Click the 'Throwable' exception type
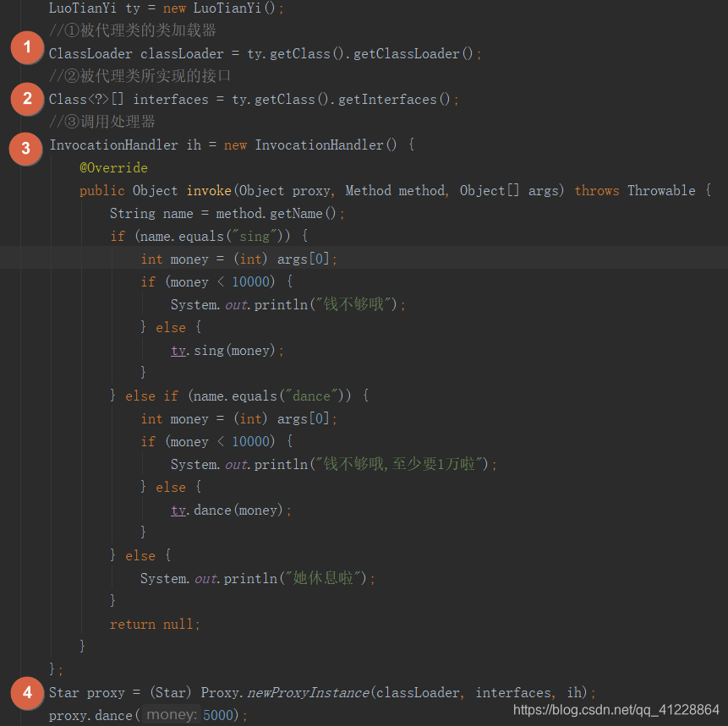 (x=661, y=190)
